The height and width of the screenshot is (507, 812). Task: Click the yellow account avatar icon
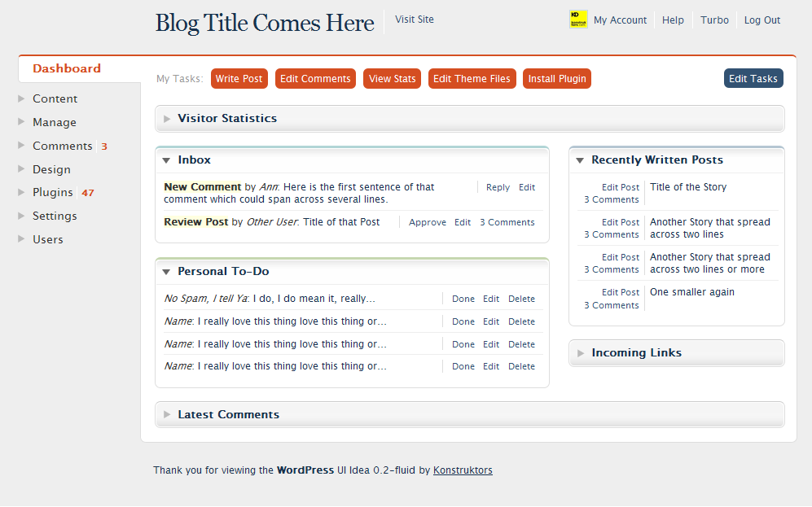click(578, 20)
